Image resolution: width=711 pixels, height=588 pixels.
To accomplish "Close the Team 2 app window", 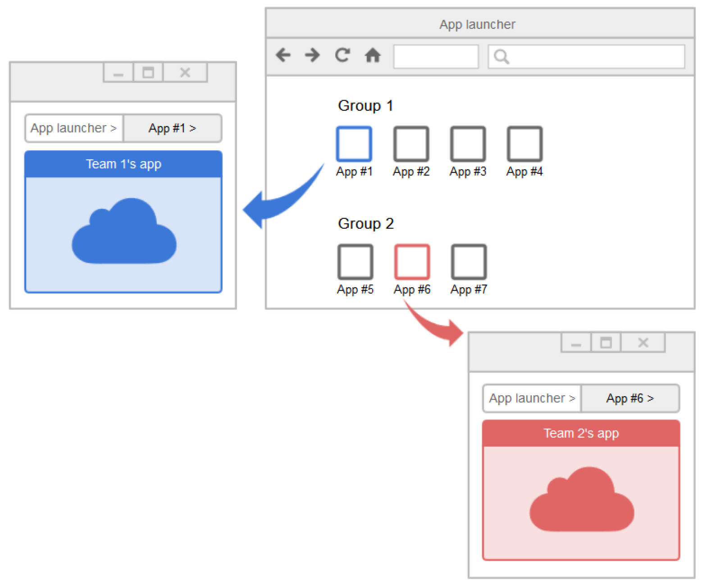I will tap(643, 343).
